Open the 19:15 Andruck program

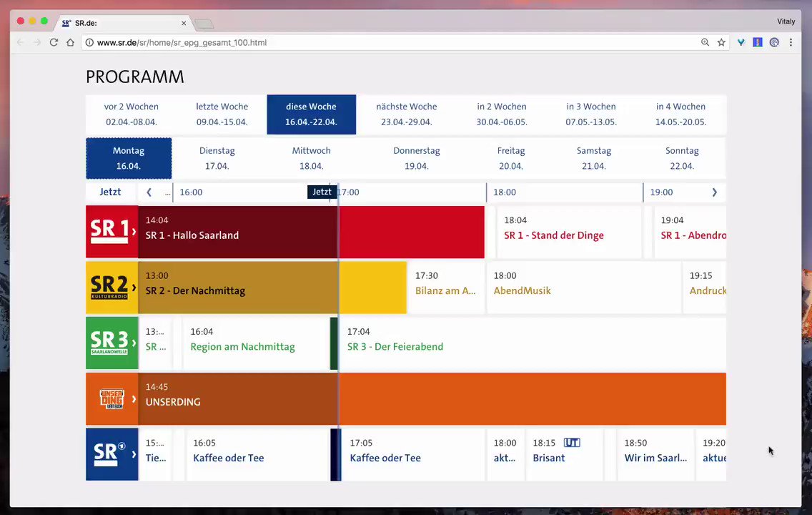point(705,288)
